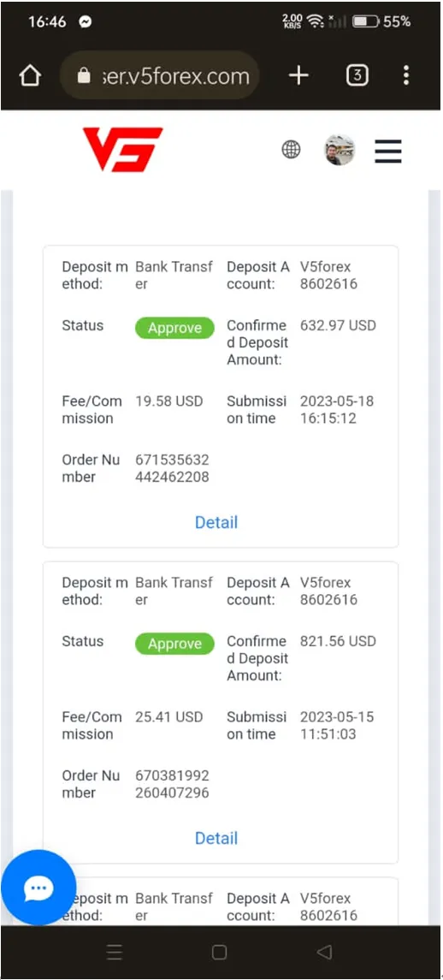Open the browser three-dot menu
This screenshot has width=443, height=980.
point(406,75)
